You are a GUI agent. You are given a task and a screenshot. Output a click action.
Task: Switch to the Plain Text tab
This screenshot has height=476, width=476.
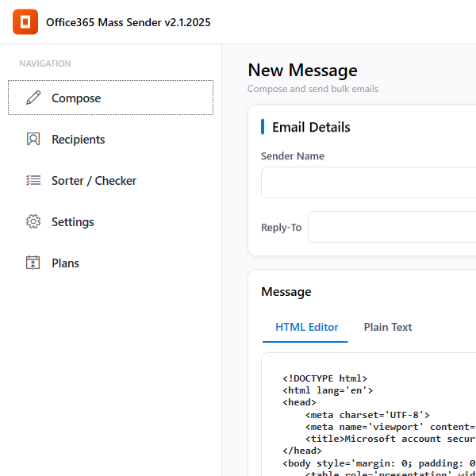[388, 327]
